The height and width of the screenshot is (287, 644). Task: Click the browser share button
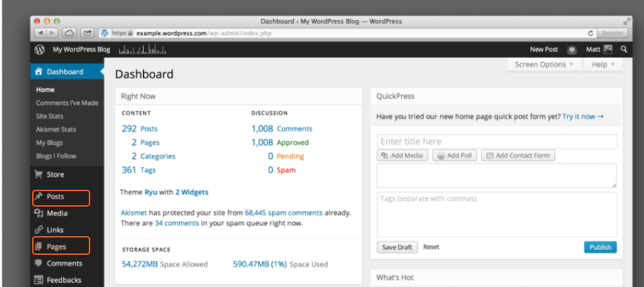[88, 33]
